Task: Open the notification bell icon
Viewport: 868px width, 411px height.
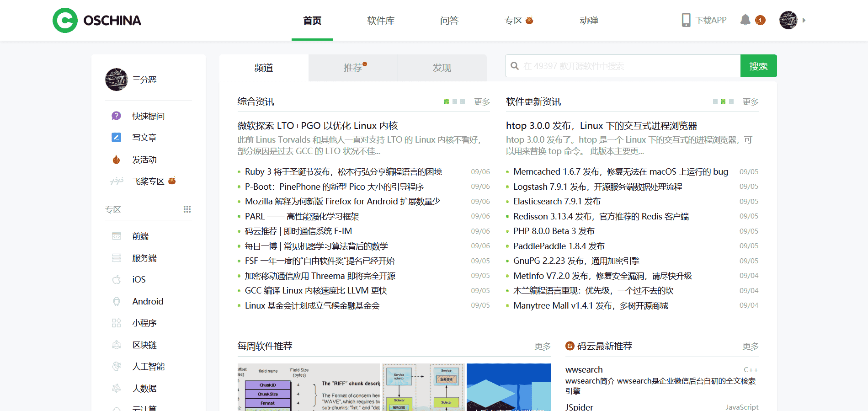Action: click(745, 20)
